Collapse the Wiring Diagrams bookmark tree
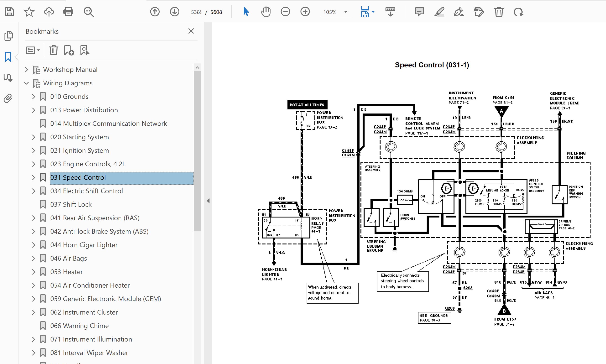Viewport: 606px width, 364px height. [26, 83]
